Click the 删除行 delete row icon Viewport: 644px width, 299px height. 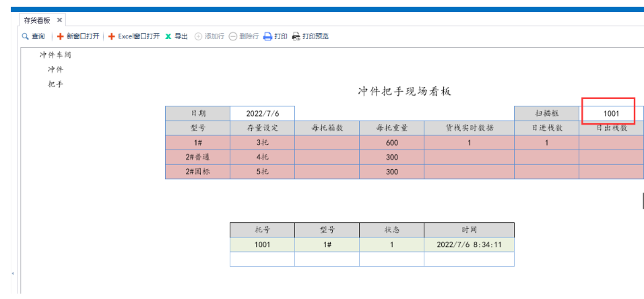click(x=233, y=36)
